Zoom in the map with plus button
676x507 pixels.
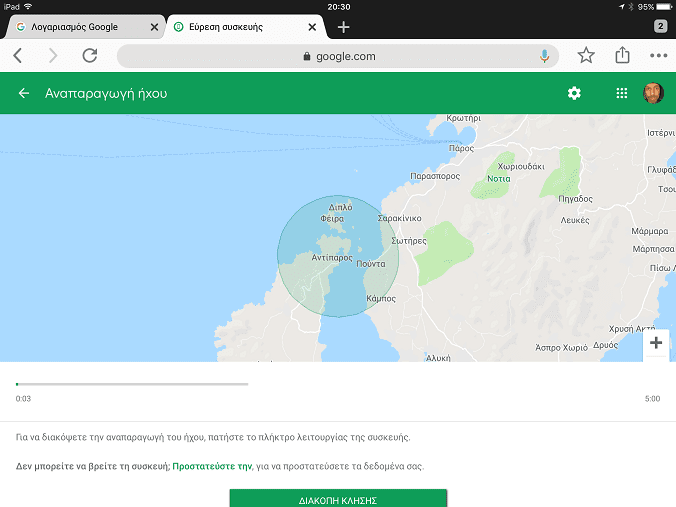click(x=656, y=343)
